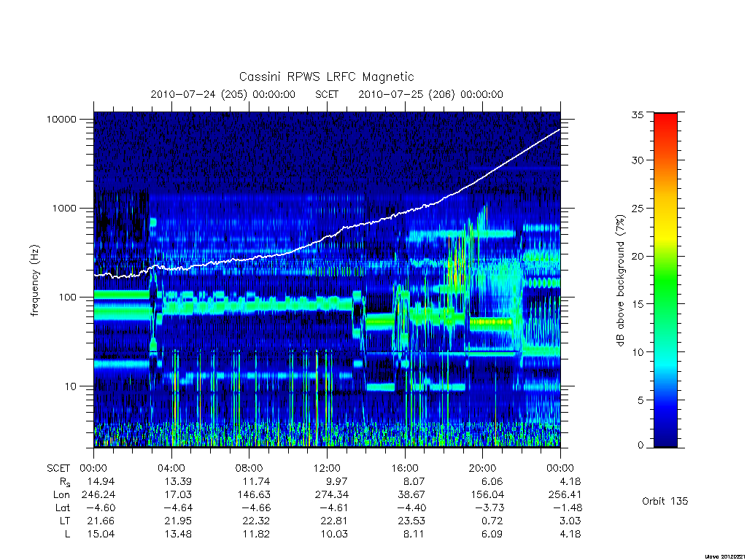Click the Rs value '8.07'
Screen dimensions: 747x560
(x=414, y=481)
